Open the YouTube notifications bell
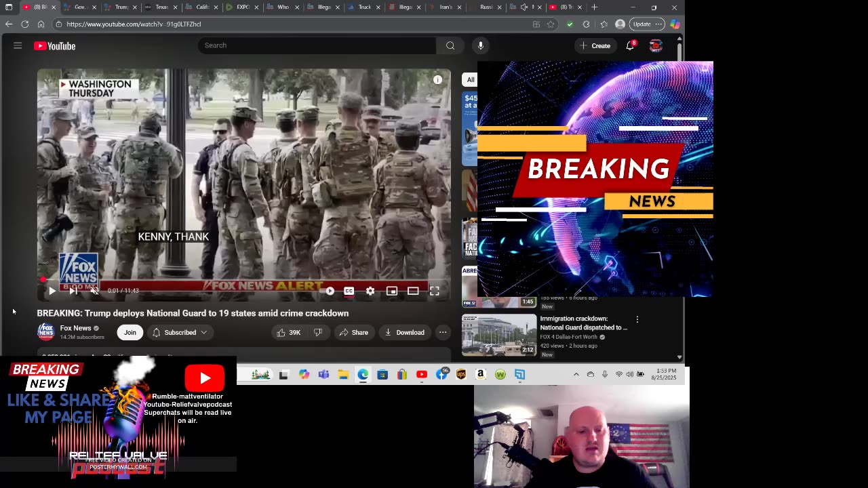The height and width of the screenshot is (488, 868). coord(630,45)
